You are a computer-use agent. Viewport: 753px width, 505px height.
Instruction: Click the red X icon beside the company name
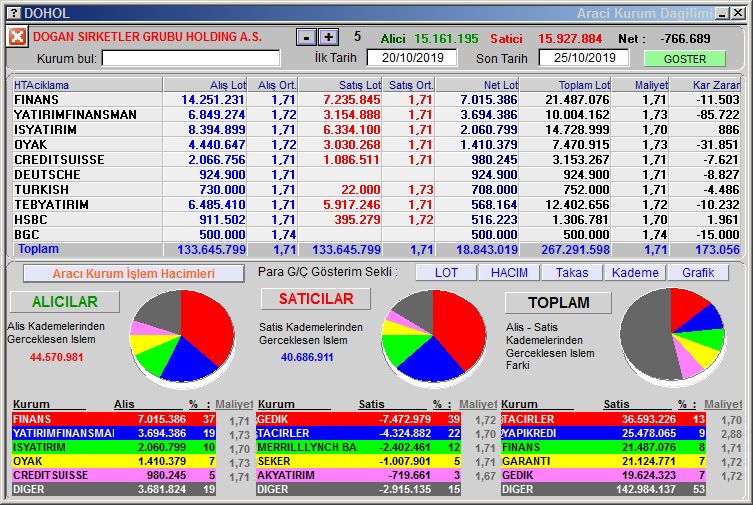[17, 36]
